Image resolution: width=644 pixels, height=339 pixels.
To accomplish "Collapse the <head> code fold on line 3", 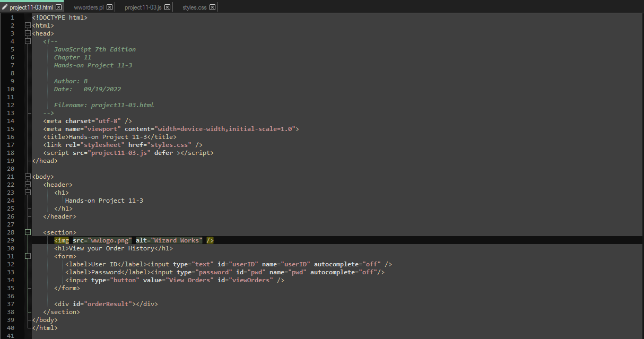I will click(x=28, y=33).
